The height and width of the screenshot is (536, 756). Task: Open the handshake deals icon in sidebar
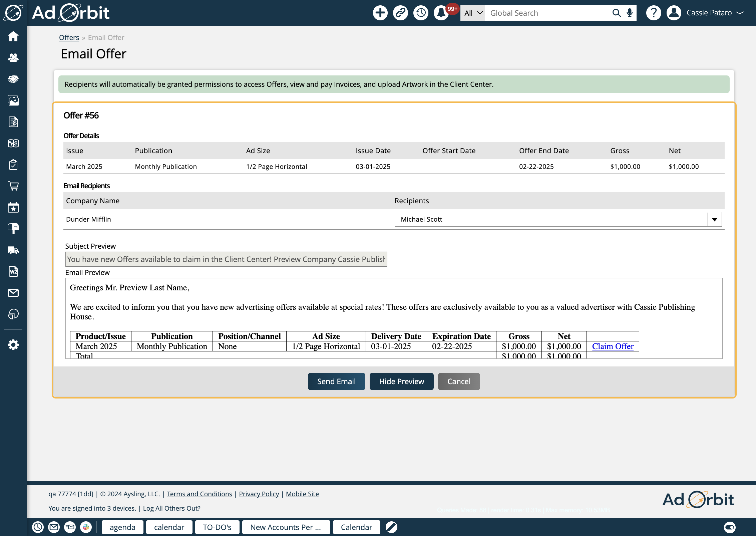click(x=13, y=79)
